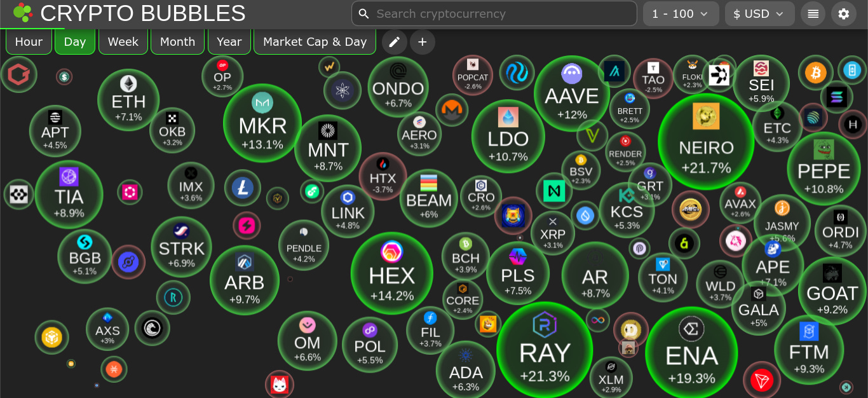The image size is (868, 398).
Task: Click the SEI +5.9% bubble
Action: 761,83
